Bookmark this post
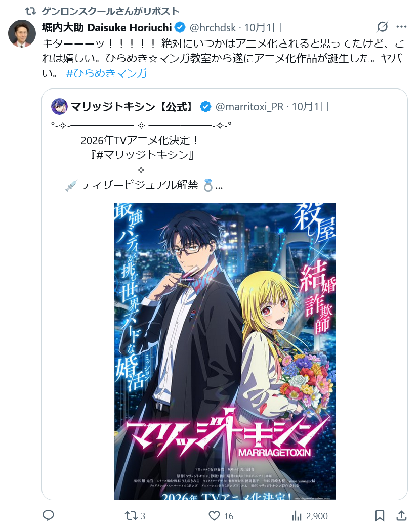 pyautogui.click(x=380, y=516)
